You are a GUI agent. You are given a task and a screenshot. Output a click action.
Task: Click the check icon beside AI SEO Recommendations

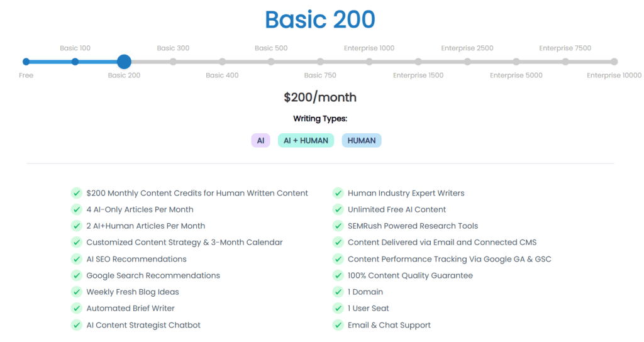point(76,259)
